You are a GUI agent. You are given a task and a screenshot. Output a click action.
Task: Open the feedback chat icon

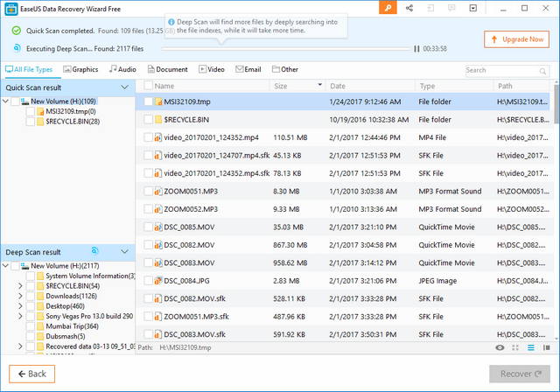(x=451, y=8)
